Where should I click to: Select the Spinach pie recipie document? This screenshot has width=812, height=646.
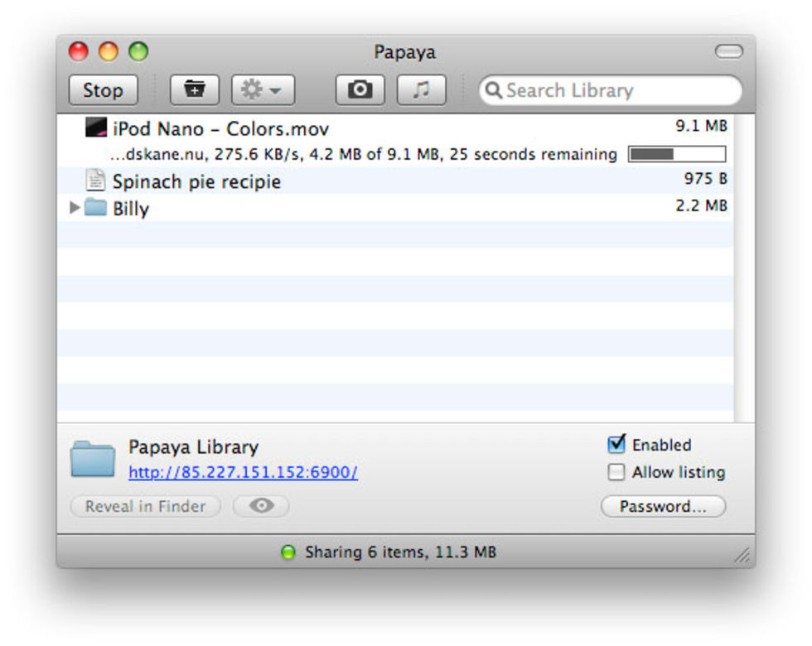[x=196, y=181]
